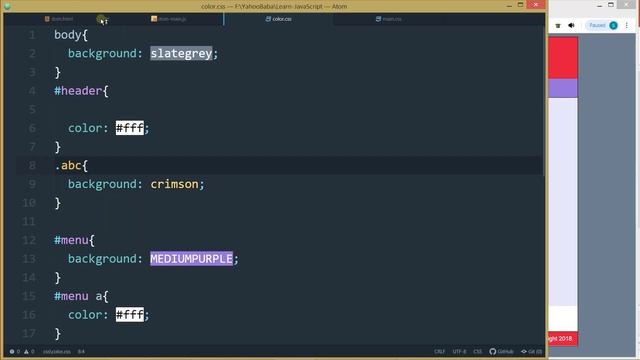This screenshot has height=360, width=640.
Task: Maximize the Atom window
Action: click(520, 5)
